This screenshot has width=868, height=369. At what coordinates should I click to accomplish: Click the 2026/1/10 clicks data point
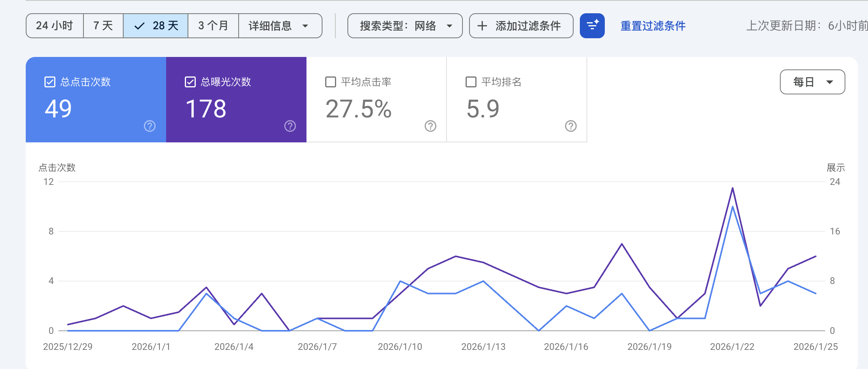(400, 281)
